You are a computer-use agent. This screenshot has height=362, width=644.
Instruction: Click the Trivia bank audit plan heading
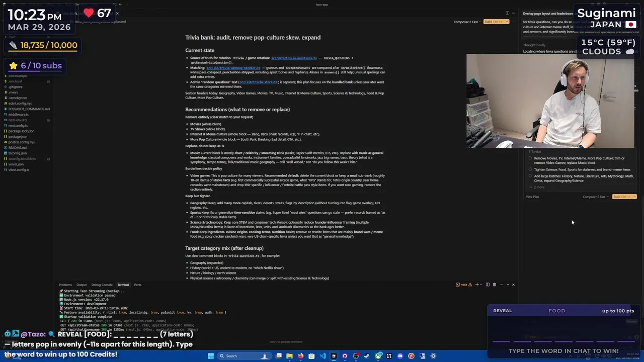pos(253,38)
